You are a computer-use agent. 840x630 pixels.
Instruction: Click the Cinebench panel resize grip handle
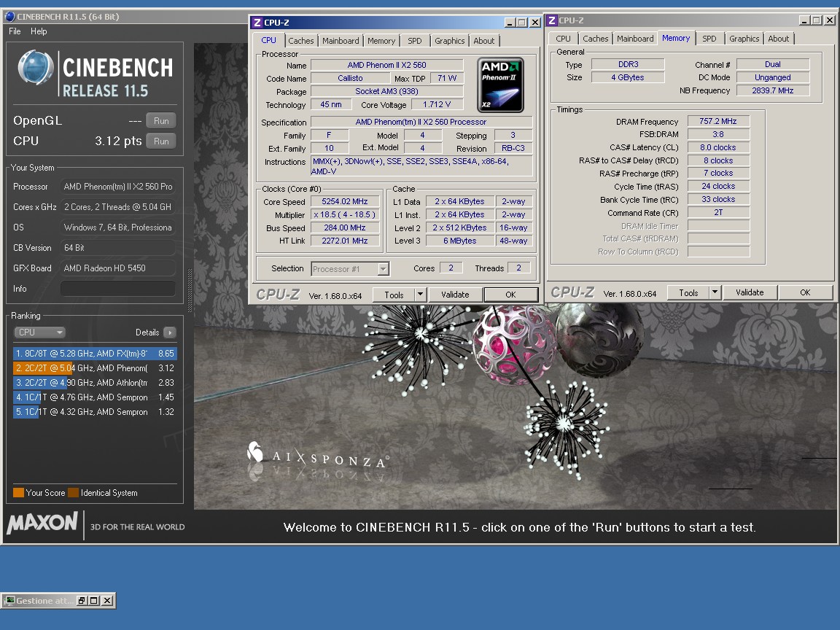[189, 290]
